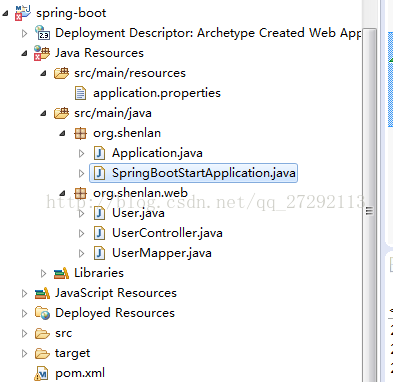The height and width of the screenshot is (382, 393).
Task: Select User.java file name
Action: 138,213
